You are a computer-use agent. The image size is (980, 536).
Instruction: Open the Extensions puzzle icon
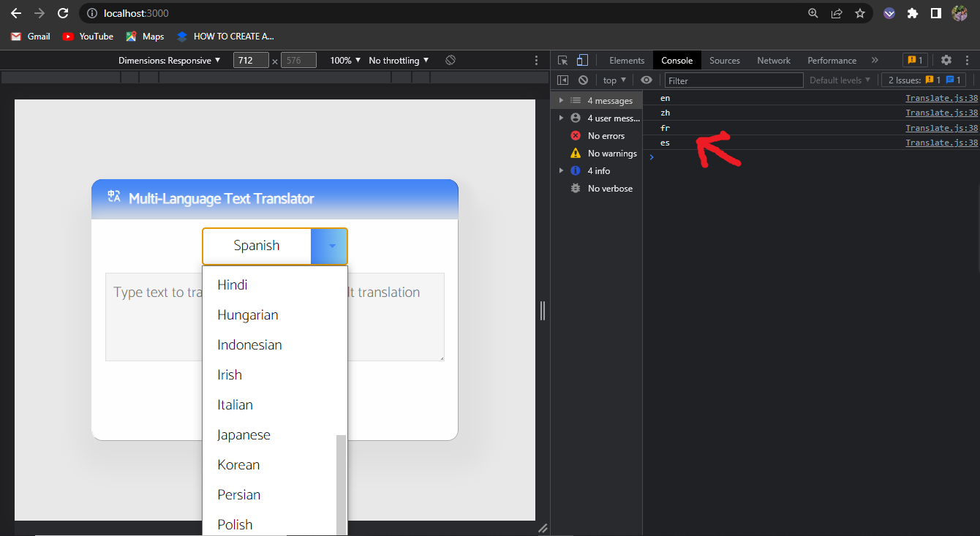pyautogui.click(x=912, y=13)
